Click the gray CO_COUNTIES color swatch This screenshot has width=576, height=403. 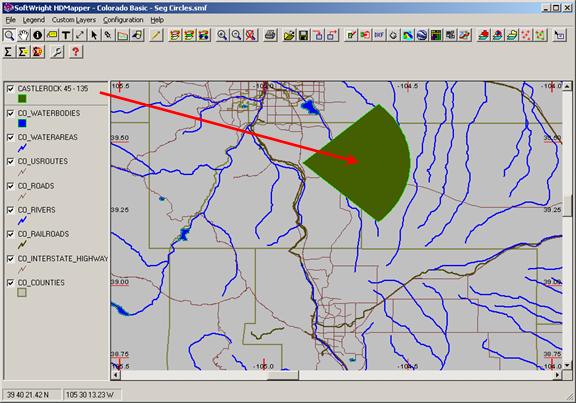(22, 292)
